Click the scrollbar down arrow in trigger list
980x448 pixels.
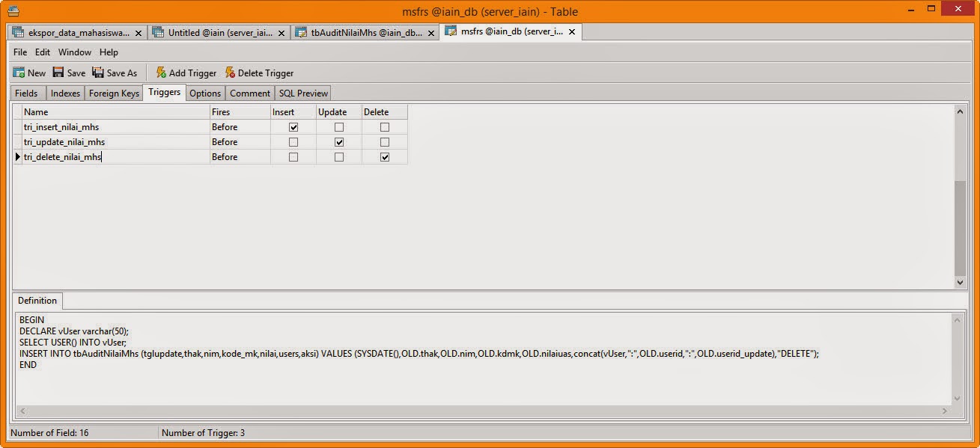click(960, 283)
